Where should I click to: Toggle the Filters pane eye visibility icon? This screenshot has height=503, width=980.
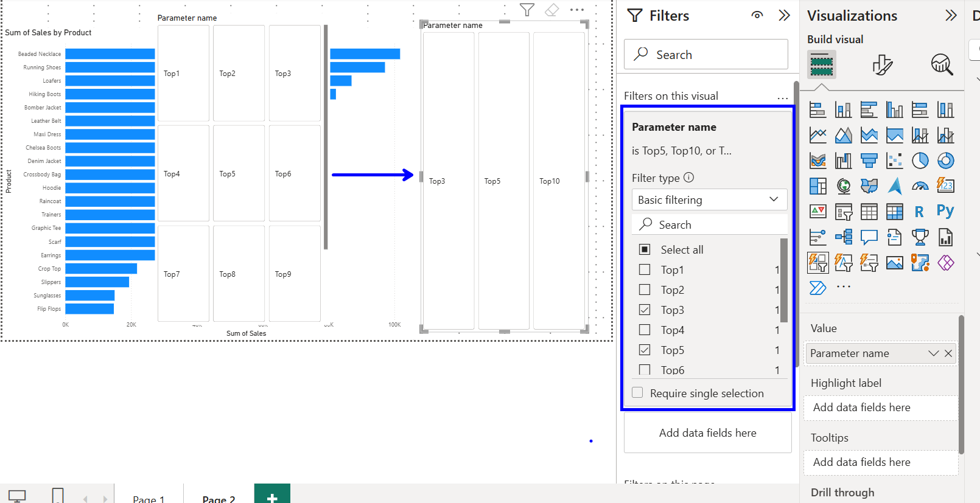coord(757,15)
